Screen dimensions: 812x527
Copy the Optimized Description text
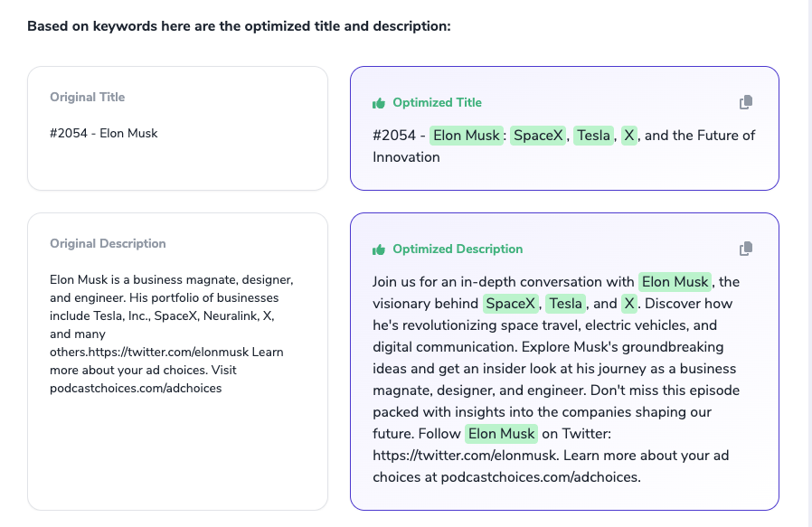click(x=746, y=249)
